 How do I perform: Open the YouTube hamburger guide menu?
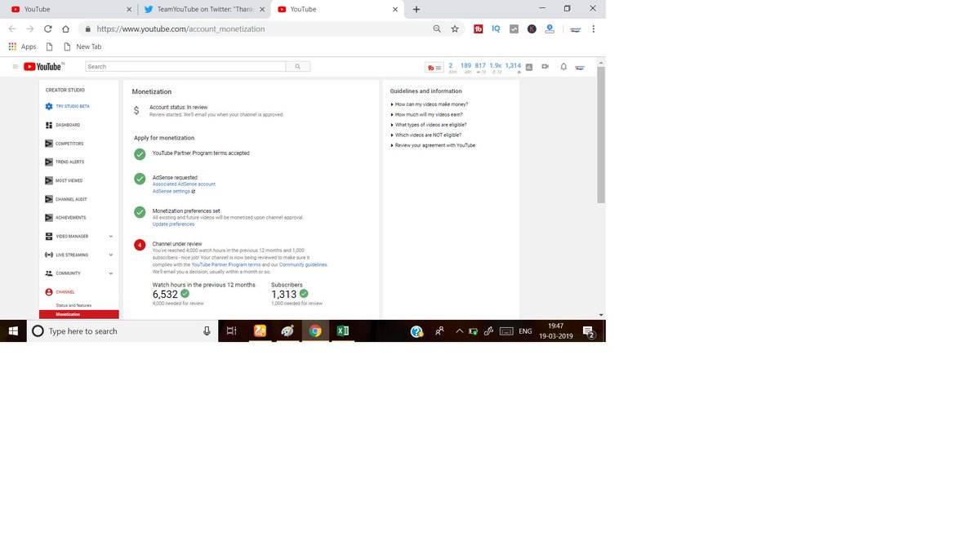coord(15,66)
